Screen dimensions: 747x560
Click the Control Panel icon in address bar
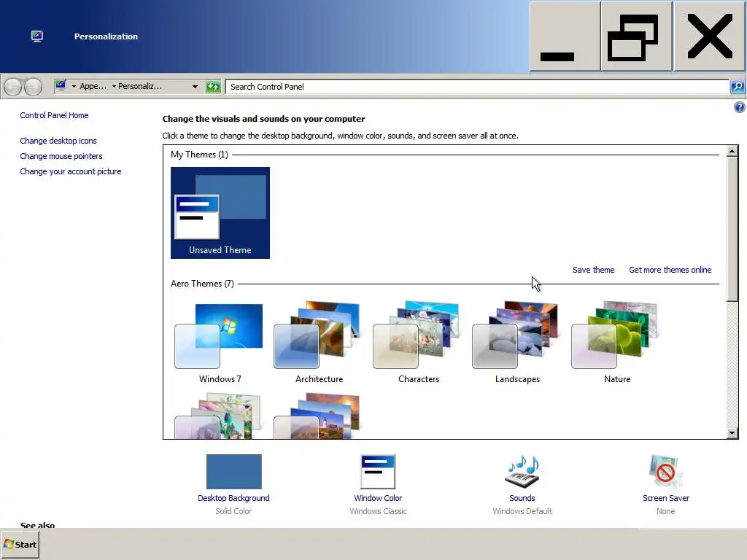tap(61, 86)
